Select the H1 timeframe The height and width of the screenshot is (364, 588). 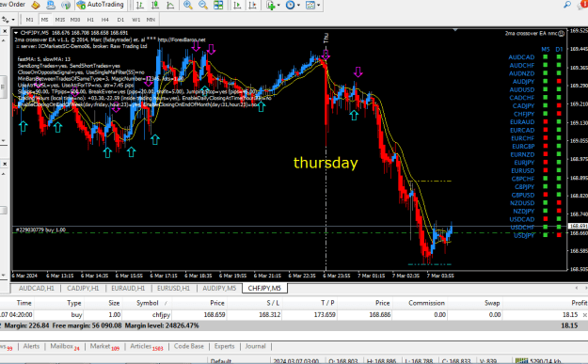pos(90,20)
